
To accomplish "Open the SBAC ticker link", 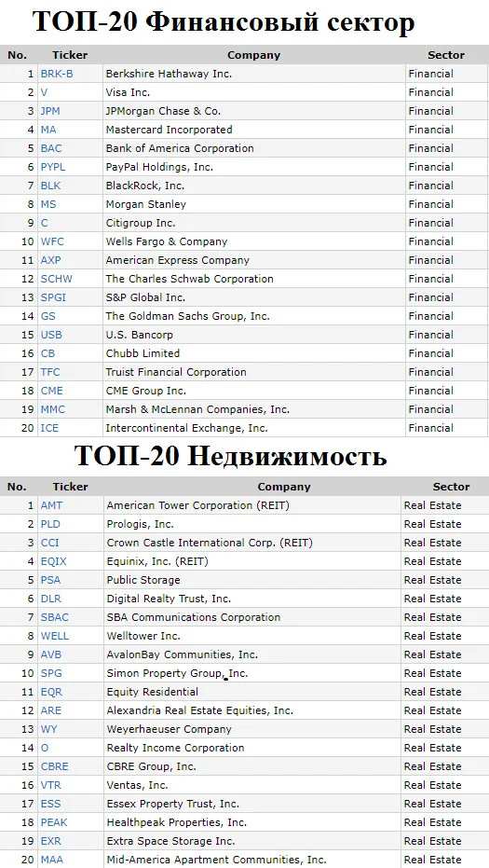I will (x=55, y=617).
